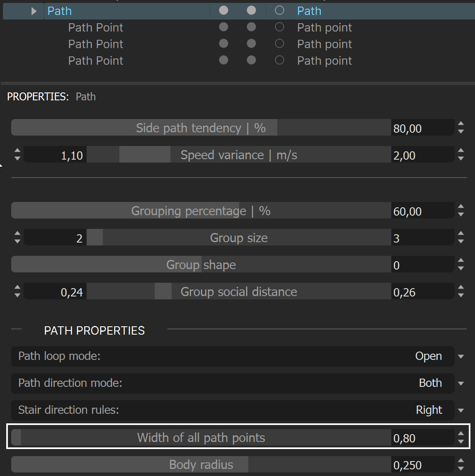
Task: Select the hollow circle on Path row
Action: coord(279,10)
